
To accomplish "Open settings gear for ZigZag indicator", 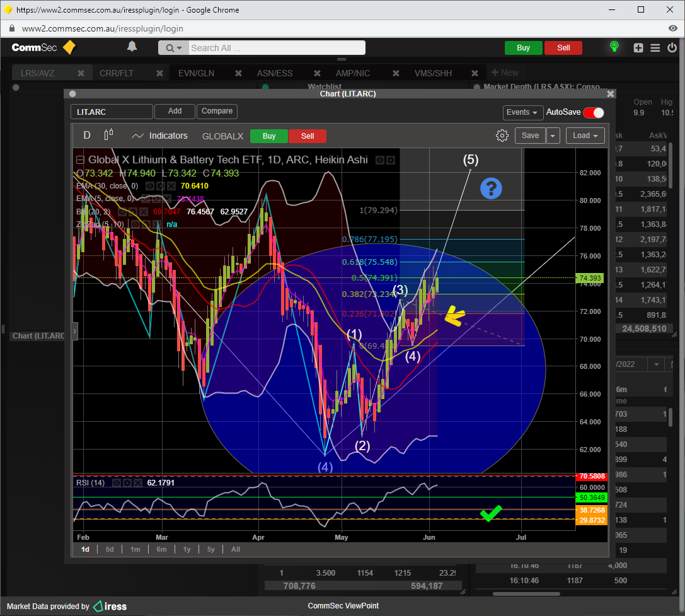I will tap(146, 224).
